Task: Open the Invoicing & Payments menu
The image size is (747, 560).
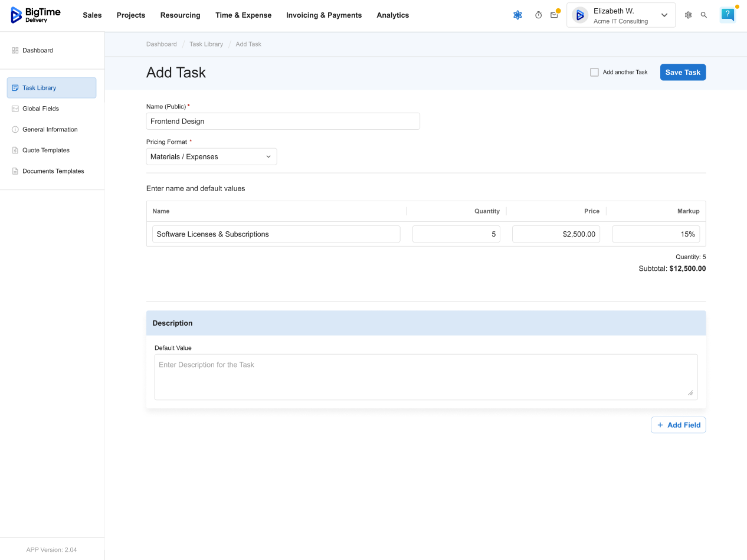Action: [324, 15]
